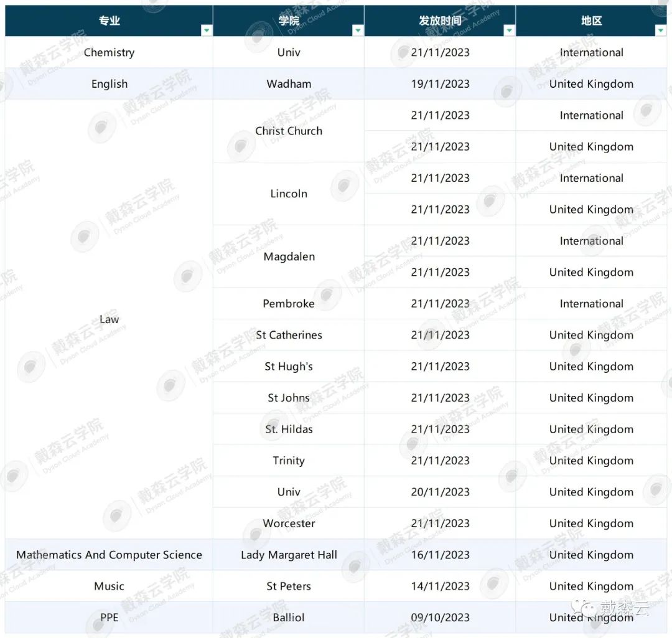Select the 14/11/2023 date cell

pyautogui.click(x=440, y=586)
